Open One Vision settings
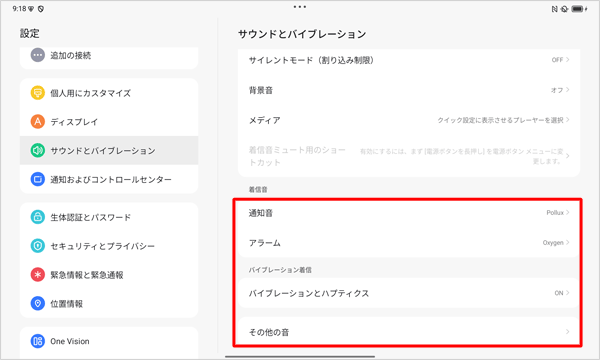Image resolution: width=600 pixels, height=360 pixels. pyautogui.click(x=109, y=341)
